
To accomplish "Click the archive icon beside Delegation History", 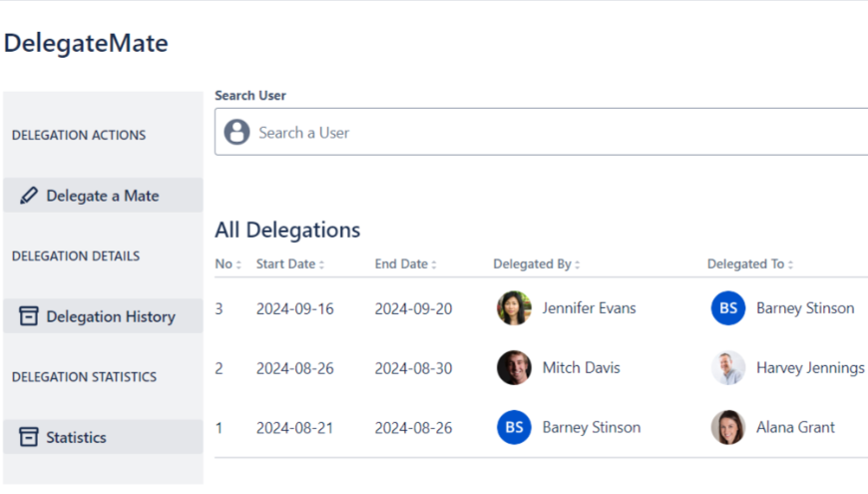I will 29,316.
